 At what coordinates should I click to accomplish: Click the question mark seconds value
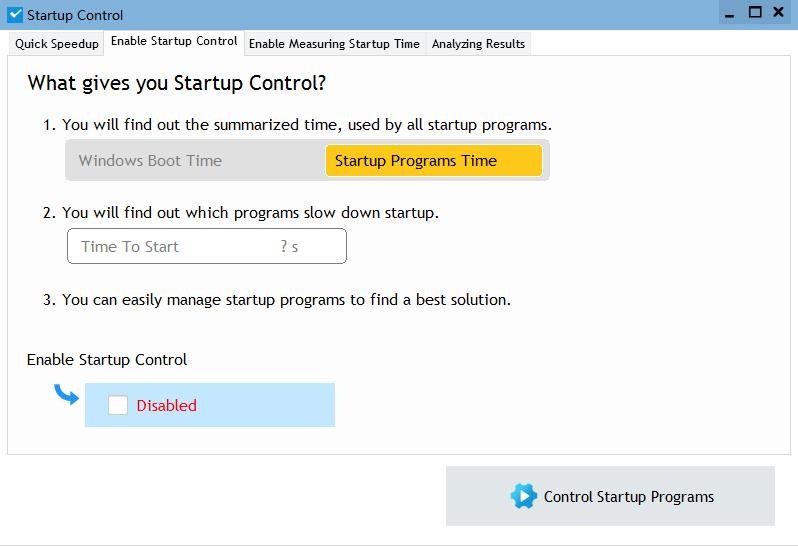[289, 247]
